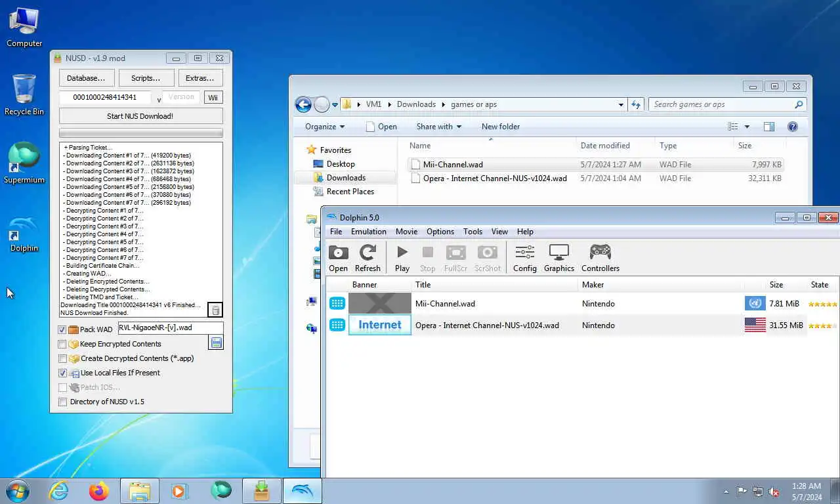Image resolution: width=840 pixels, height=504 pixels.
Task: Click the USA flag on Opera row
Action: [x=755, y=325]
